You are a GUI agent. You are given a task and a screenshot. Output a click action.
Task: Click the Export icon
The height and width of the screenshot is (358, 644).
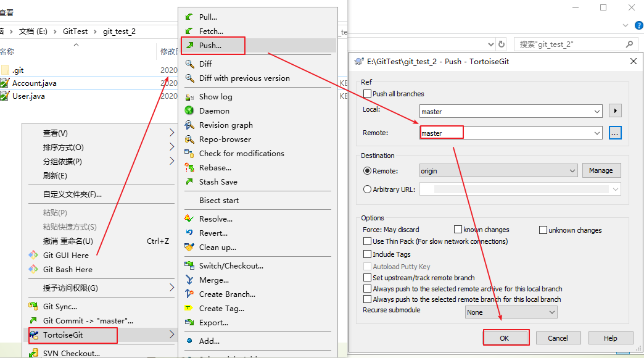(x=189, y=322)
